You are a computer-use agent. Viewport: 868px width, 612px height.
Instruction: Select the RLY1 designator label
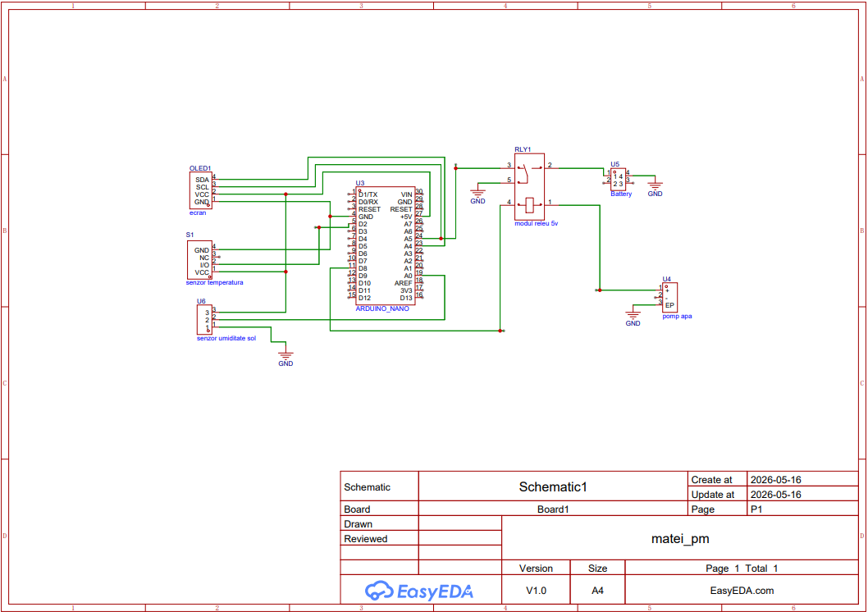523,149
